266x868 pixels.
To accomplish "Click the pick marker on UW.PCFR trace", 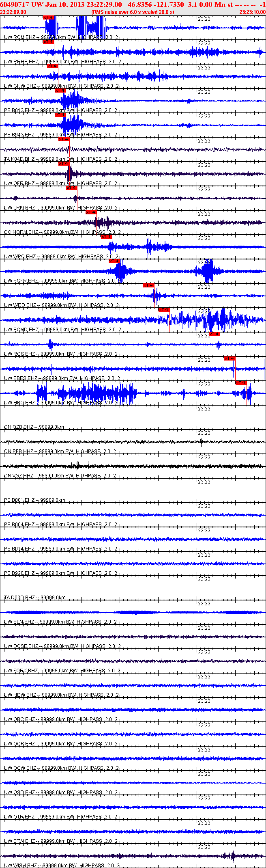I will (114, 261).
